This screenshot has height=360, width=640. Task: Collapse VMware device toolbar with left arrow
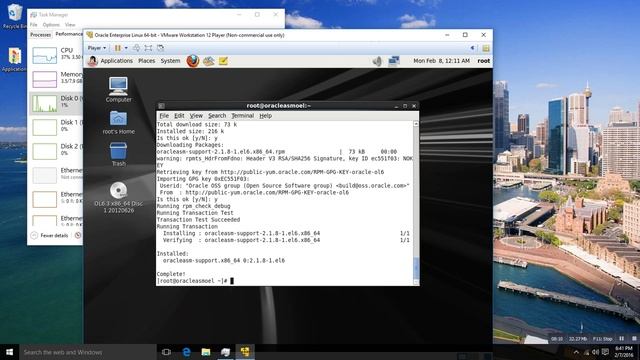[x=473, y=48]
